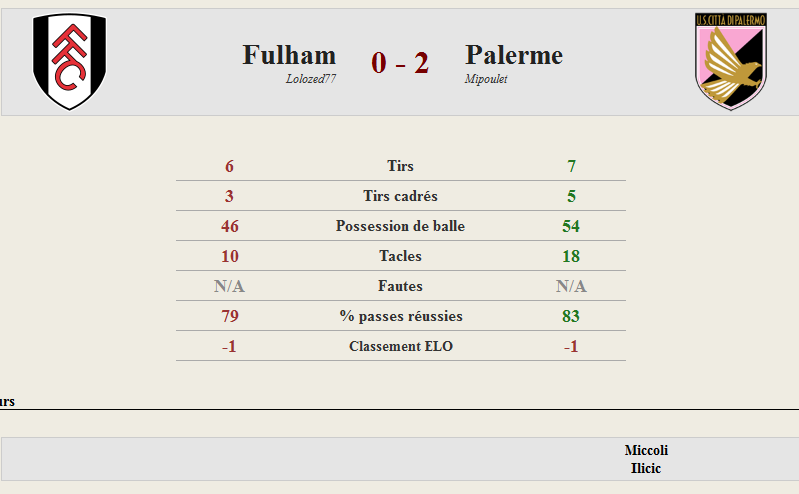Screen dimensions: 799x494
Task: Click Fulham's possession value 46
Action: (229, 226)
